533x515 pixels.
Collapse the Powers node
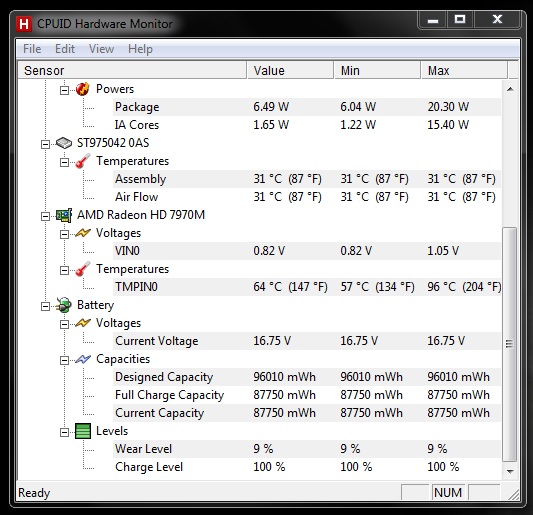point(64,90)
